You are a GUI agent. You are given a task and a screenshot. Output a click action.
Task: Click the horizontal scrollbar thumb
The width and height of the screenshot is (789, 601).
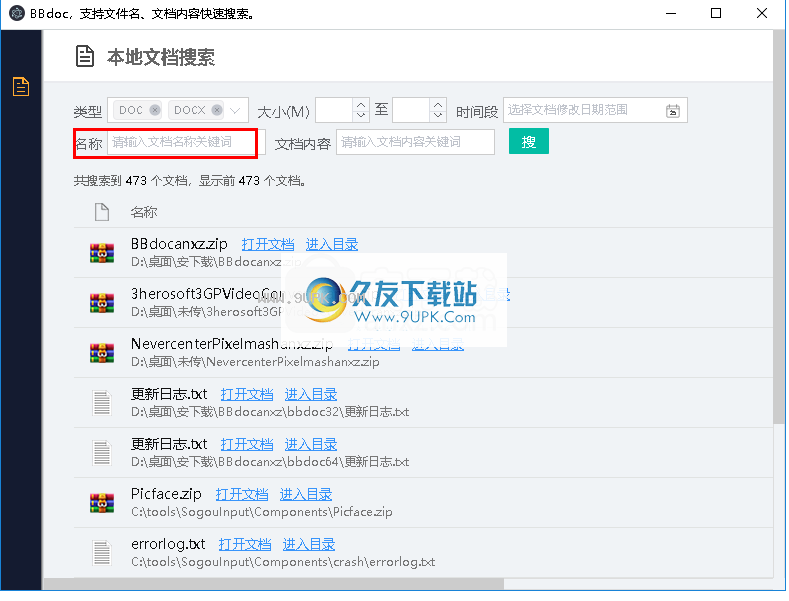pyautogui.click(x=274, y=584)
